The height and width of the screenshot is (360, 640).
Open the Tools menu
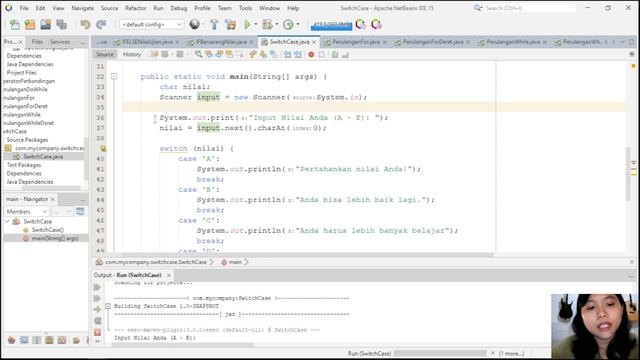coord(245,8)
